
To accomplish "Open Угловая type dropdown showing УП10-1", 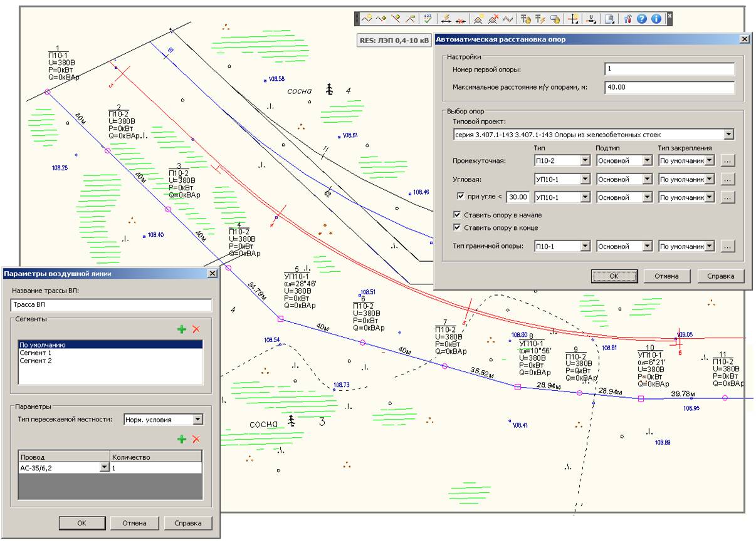I will (585, 179).
